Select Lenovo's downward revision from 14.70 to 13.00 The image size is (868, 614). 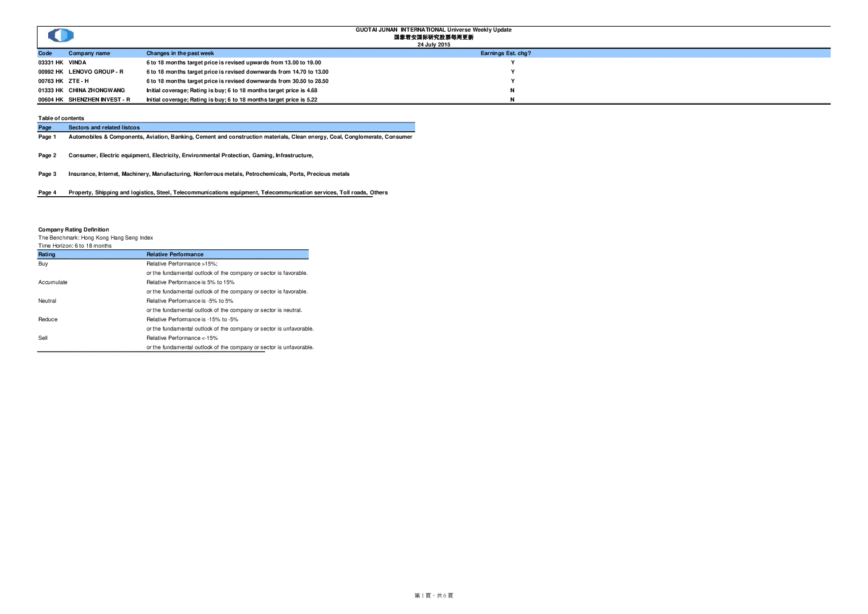(238, 72)
